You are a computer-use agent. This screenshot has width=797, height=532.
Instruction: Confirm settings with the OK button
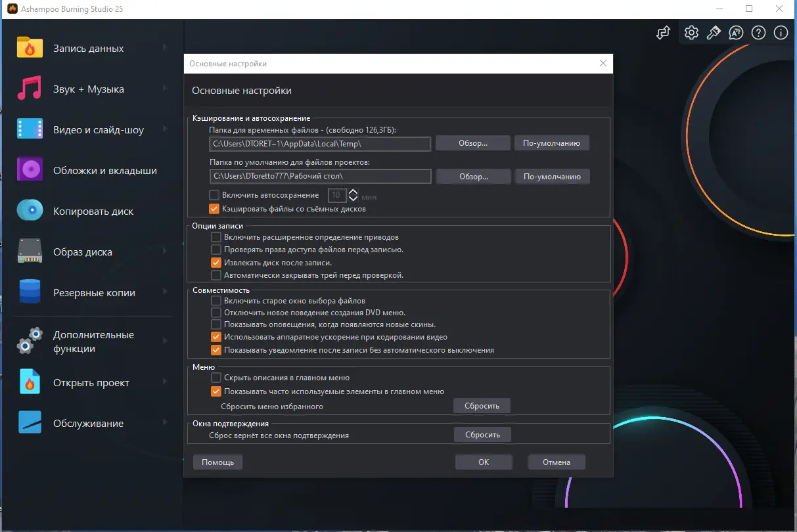484,462
